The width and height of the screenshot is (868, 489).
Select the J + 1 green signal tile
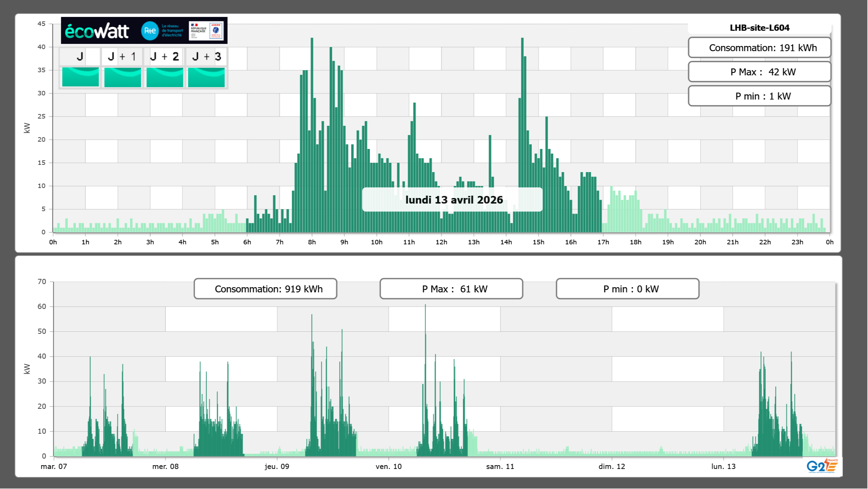[122, 77]
